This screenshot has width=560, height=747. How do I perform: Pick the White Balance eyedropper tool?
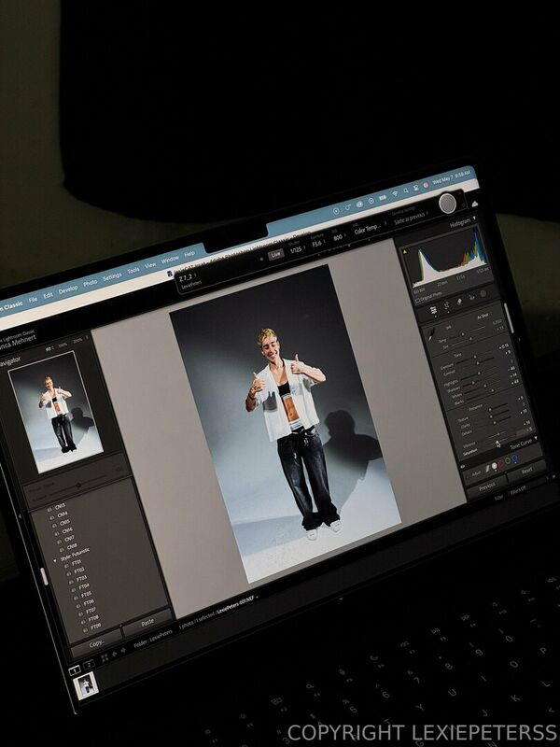click(431, 334)
